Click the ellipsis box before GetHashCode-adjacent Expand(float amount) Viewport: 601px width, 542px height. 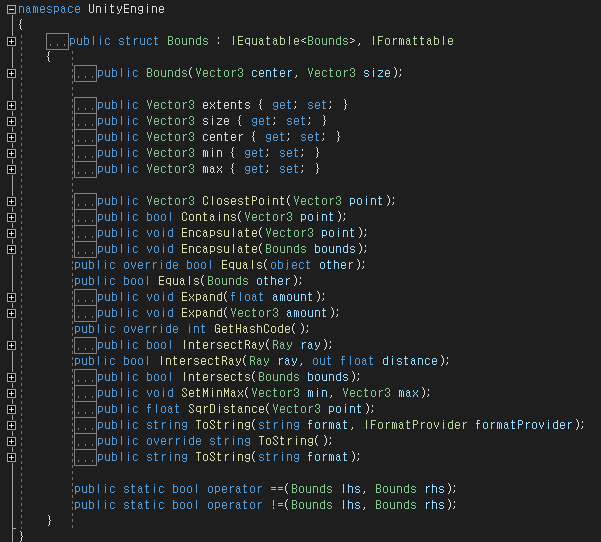85,297
